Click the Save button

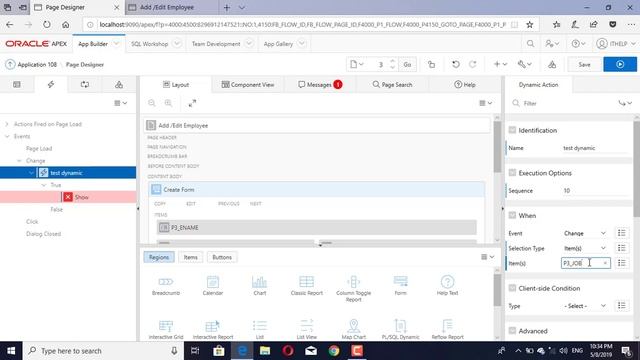(584, 64)
